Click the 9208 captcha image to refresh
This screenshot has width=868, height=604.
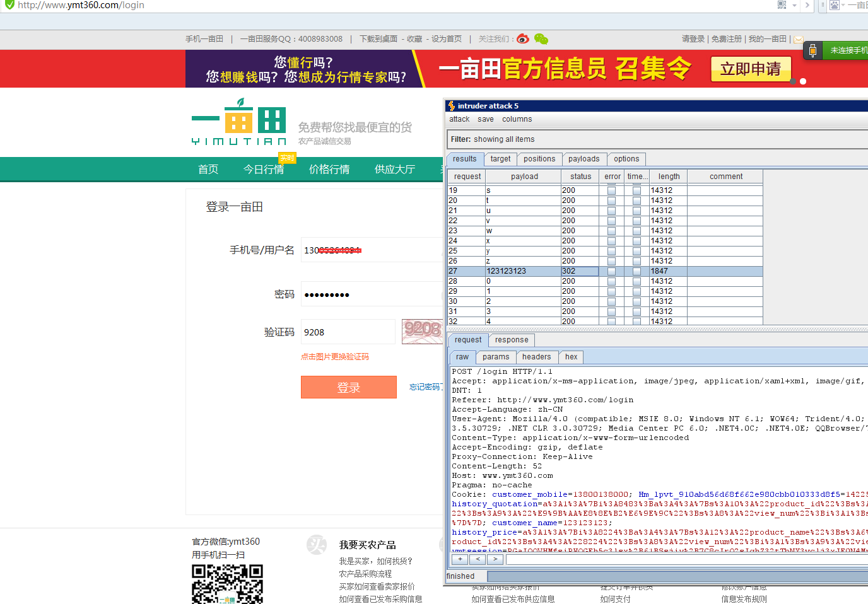tap(422, 332)
